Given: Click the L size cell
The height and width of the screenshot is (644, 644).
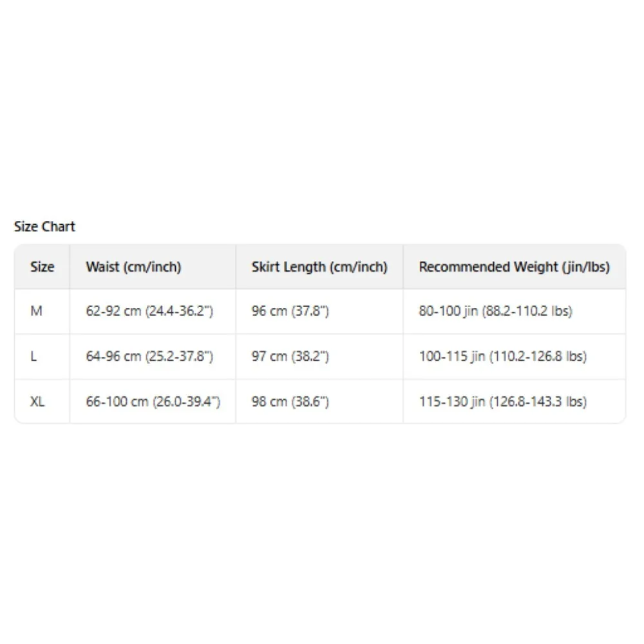Looking at the screenshot, I should 33,356.
